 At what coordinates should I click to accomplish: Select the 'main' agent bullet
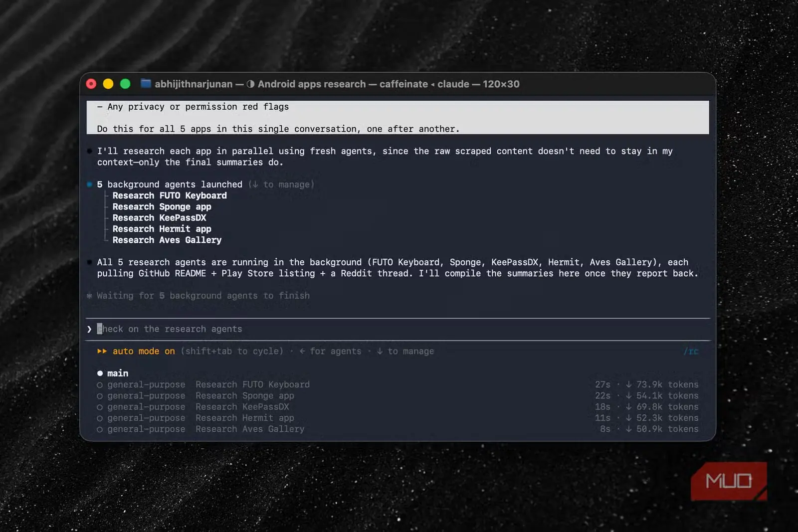(100, 373)
